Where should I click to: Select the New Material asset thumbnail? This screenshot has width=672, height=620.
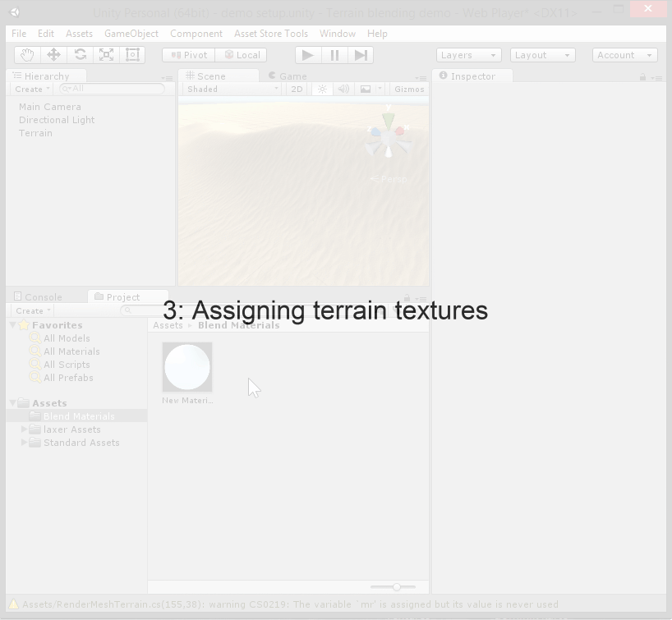click(187, 367)
